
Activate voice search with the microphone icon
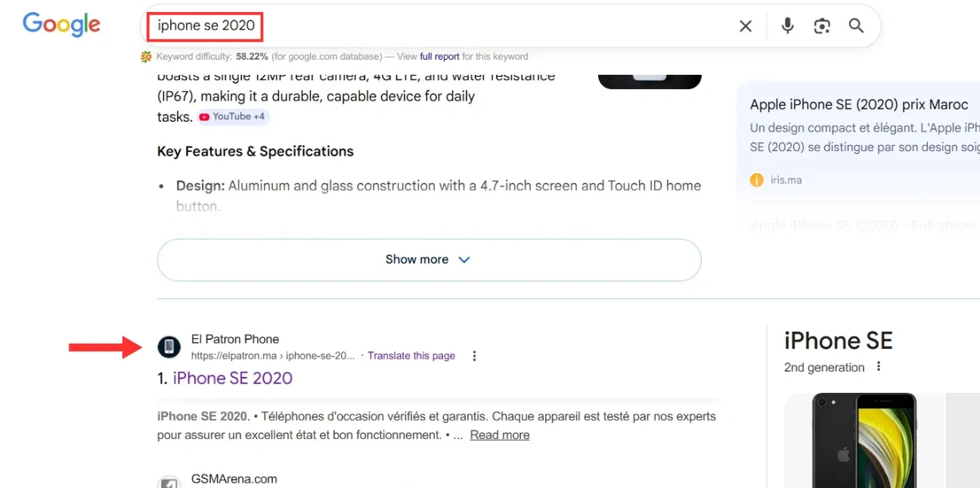pos(787,26)
